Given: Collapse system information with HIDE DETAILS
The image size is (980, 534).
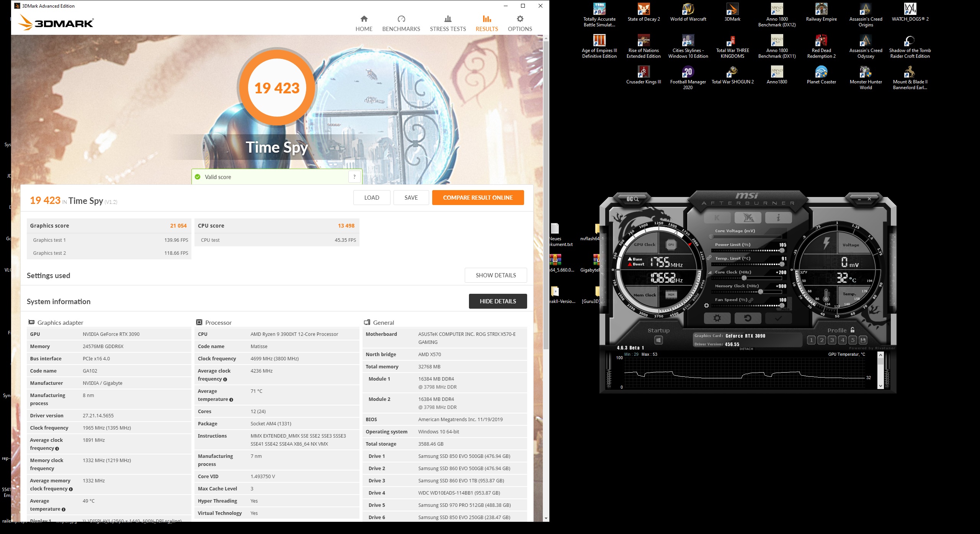Looking at the screenshot, I should point(497,301).
